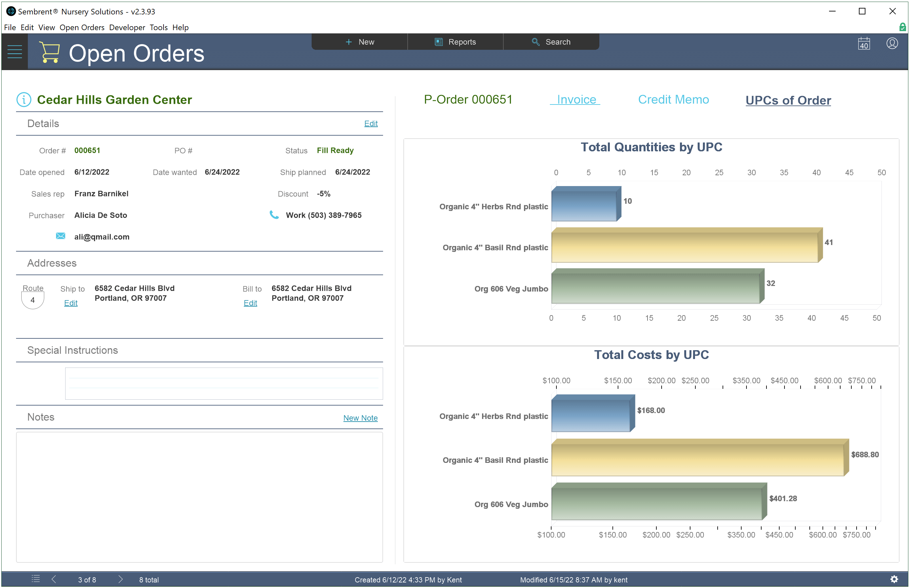Open the settings gear in status bar
Image resolution: width=910 pixels, height=588 pixels.
(x=894, y=579)
